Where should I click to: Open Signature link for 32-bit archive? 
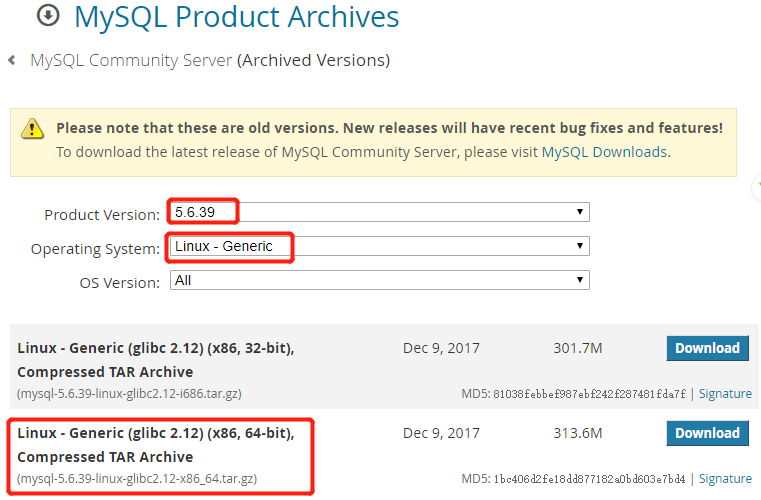(725, 394)
